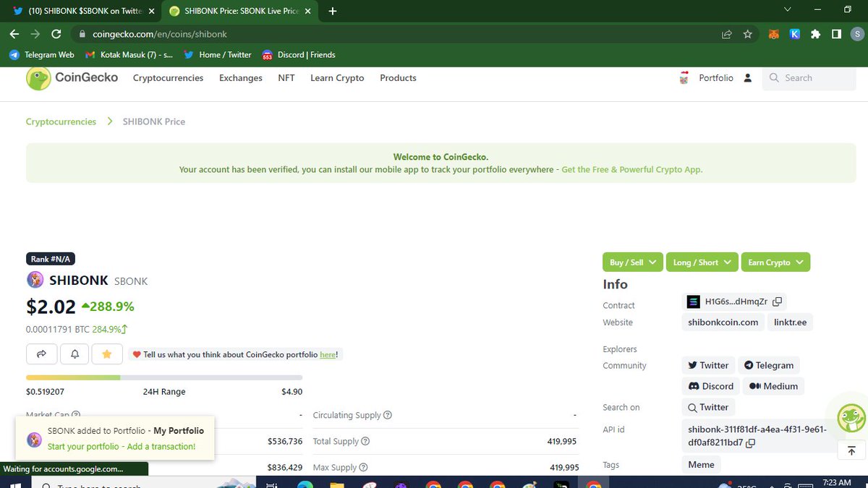The height and width of the screenshot is (488, 868).
Task: Click the address bar URL coingecko.com
Action: coord(160,34)
